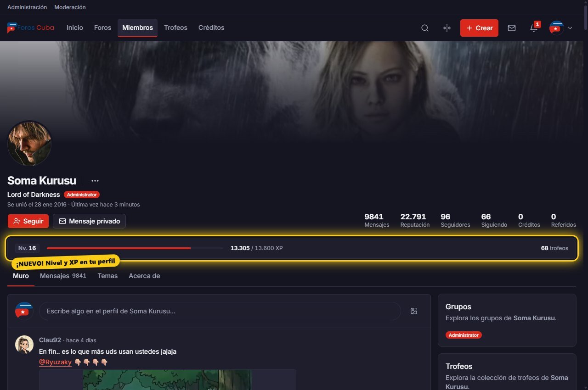Open Trofeos navigation item
The height and width of the screenshot is (390, 588).
tap(175, 28)
